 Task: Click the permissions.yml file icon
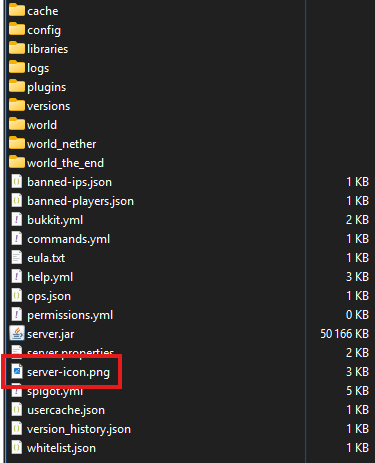coord(17,315)
